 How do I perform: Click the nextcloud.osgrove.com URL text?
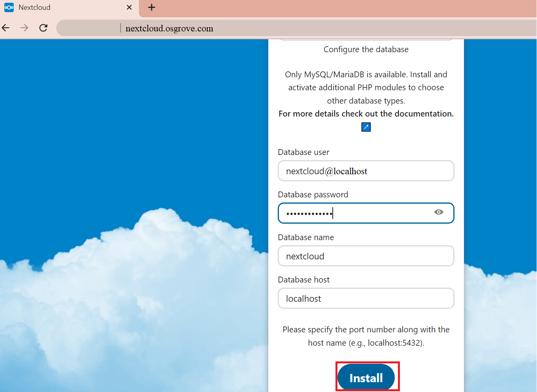click(169, 28)
